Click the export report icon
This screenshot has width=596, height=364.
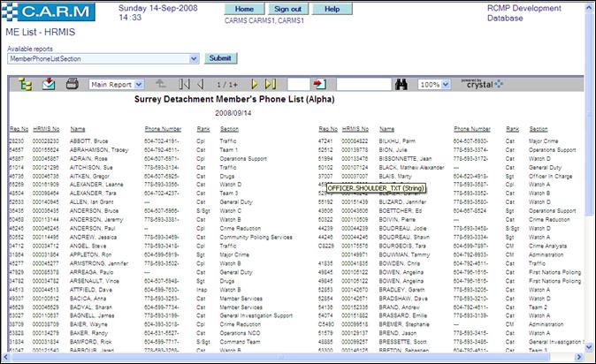(x=49, y=84)
